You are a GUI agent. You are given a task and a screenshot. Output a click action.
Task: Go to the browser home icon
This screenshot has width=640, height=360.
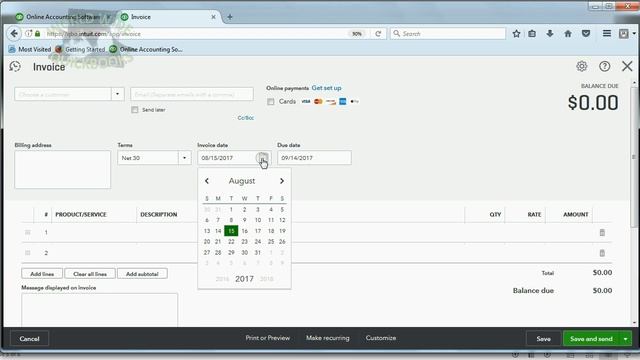pyautogui.click(x=568, y=33)
